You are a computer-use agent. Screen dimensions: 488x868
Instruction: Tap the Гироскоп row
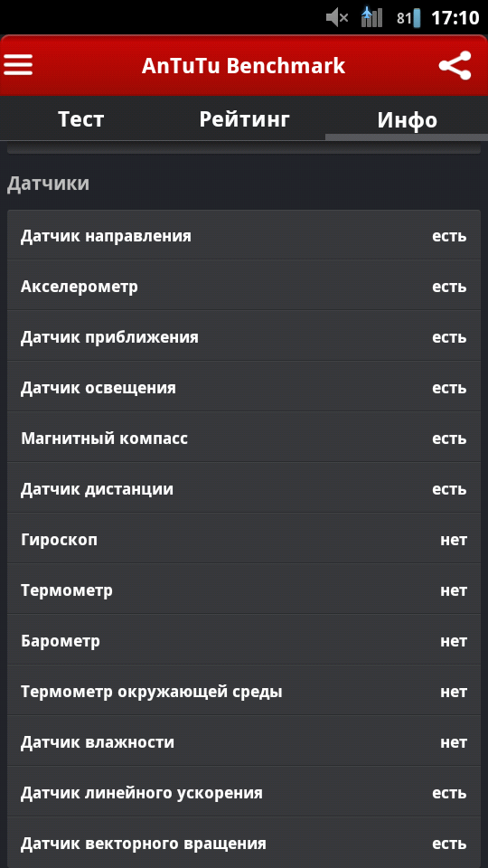[244, 540]
